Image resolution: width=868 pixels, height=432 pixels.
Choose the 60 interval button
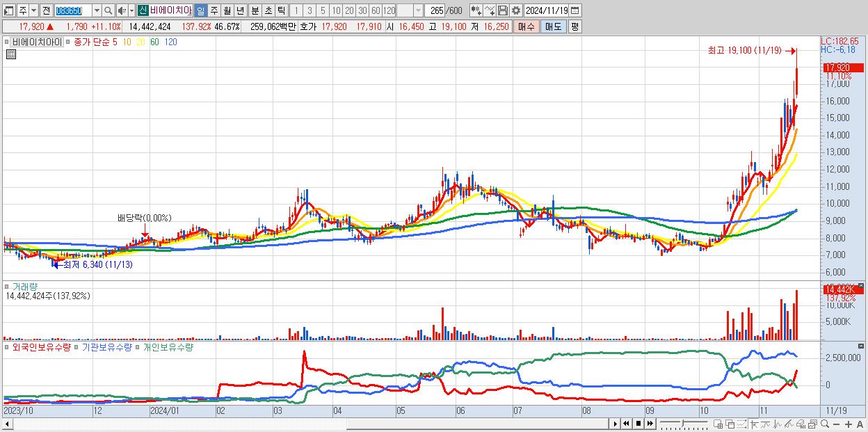(x=376, y=10)
